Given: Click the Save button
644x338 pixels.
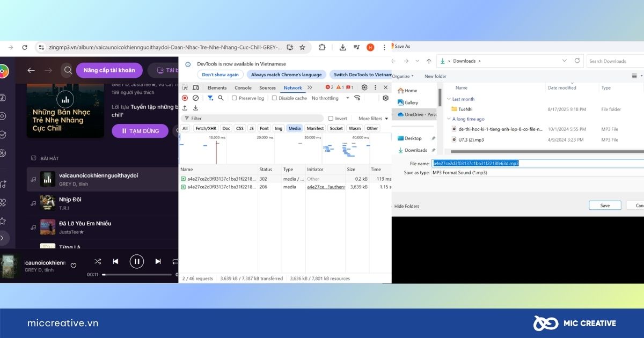Looking at the screenshot, I should point(605,205).
